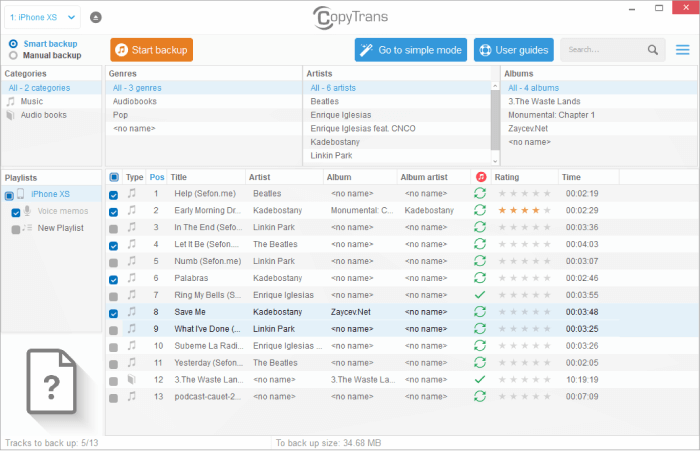
Task: Click the music note icon for podcast-cauet-2
Action: coord(132,396)
